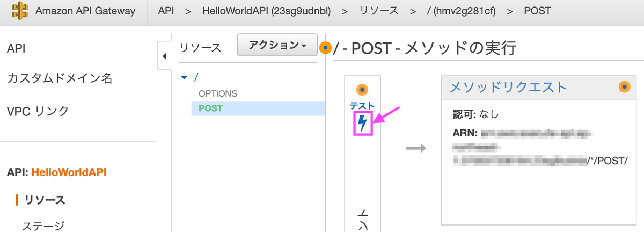Select the POST breadcrumb

pos(537,11)
